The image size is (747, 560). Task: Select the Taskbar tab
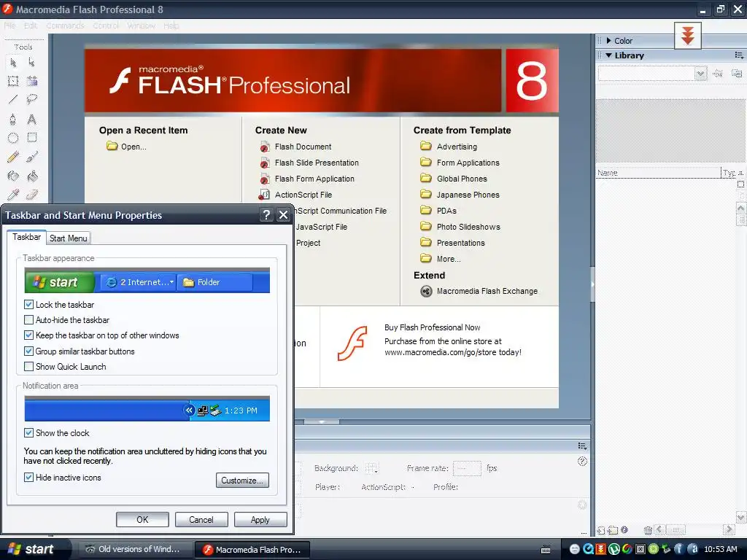27,237
